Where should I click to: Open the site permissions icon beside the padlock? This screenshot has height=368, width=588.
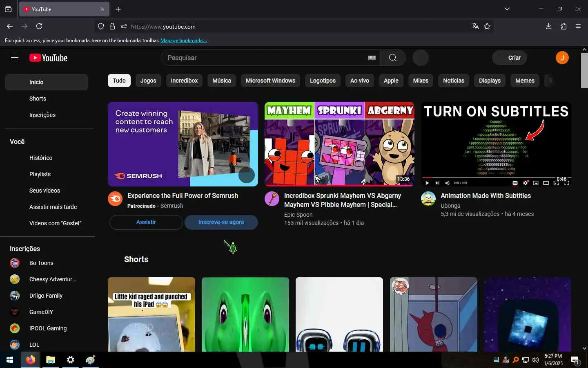(x=124, y=27)
